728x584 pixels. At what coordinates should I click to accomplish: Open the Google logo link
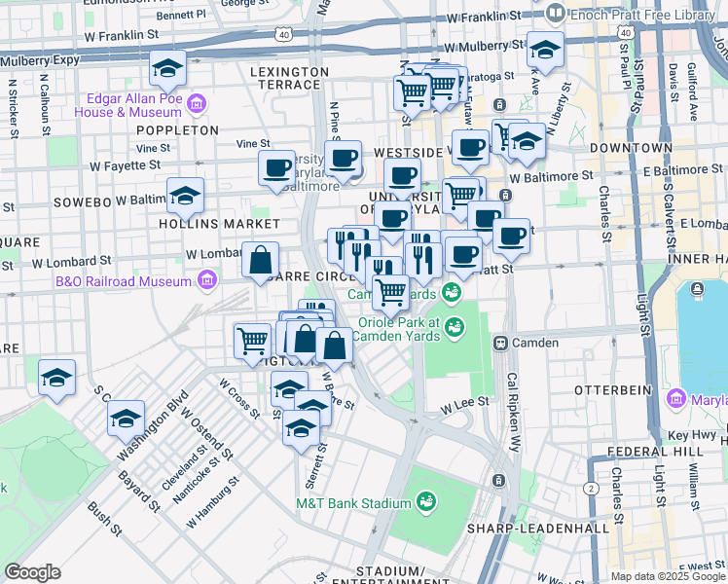coord(32,572)
